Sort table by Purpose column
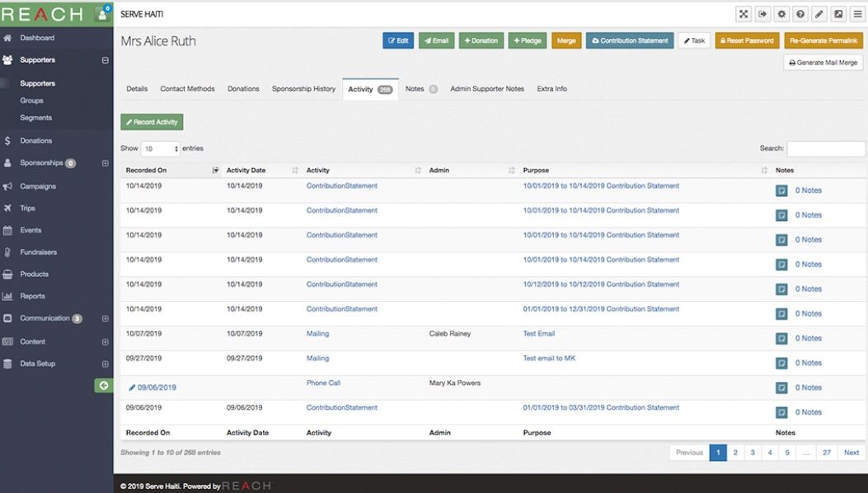Image resolution: width=868 pixels, height=493 pixels. tap(645, 170)
